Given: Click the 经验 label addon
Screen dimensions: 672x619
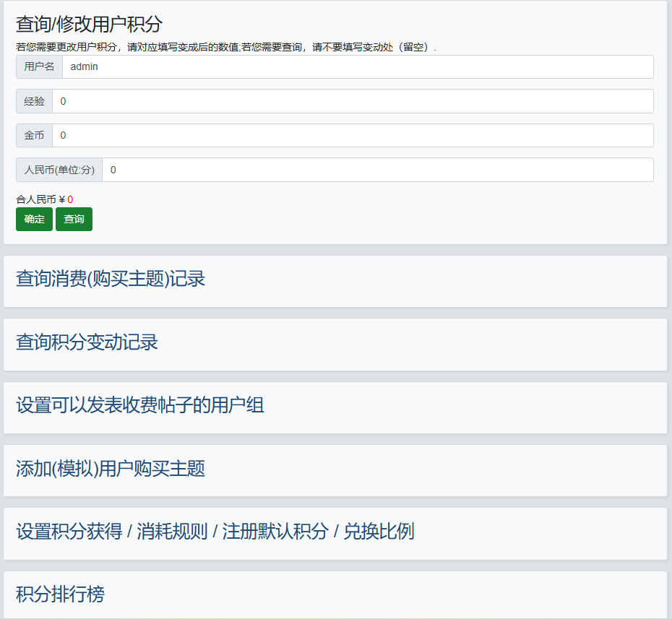Looking at the screenshot, I should point(34,101).
